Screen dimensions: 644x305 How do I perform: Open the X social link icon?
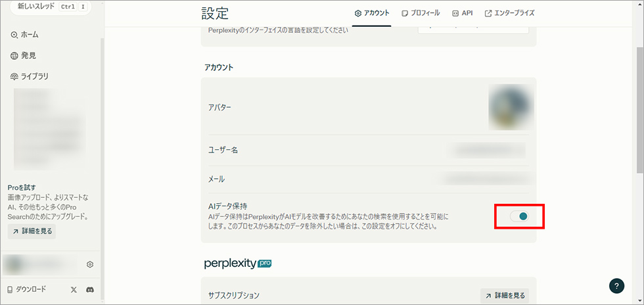[x=74, y=289]
